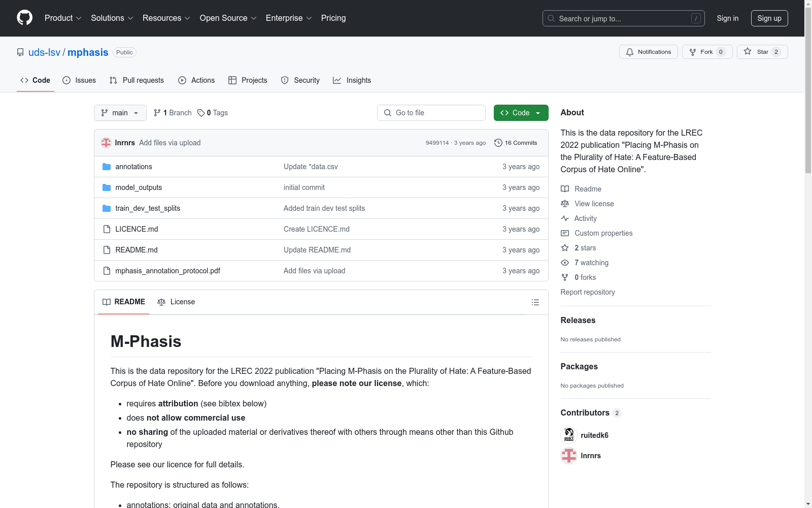Open the Security tab
The image size is (812, 508).
click(300, 80)
